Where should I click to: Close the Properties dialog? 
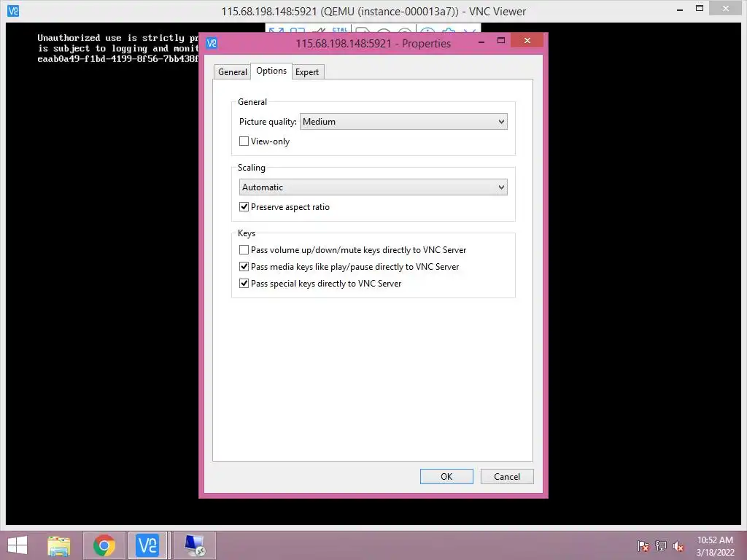[527, 41]
